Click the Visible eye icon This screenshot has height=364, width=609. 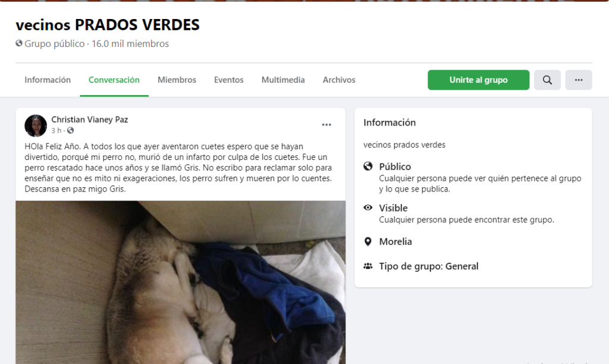click(x=368, y=208)
